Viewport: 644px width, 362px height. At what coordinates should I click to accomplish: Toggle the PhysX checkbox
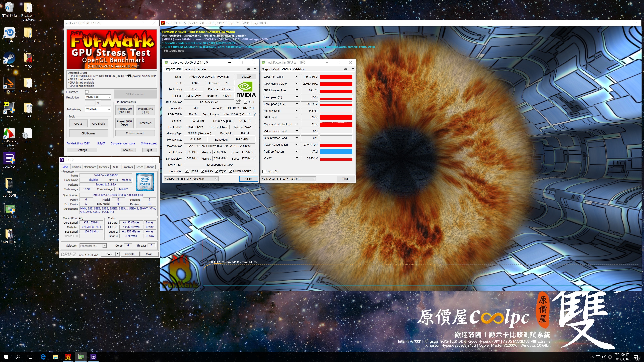tap(217, 171)
